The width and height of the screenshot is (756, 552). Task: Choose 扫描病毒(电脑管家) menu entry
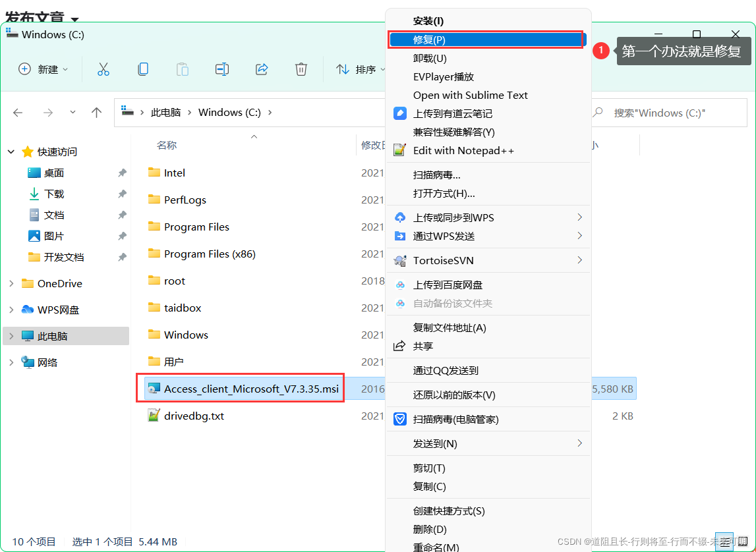point(488,420)
